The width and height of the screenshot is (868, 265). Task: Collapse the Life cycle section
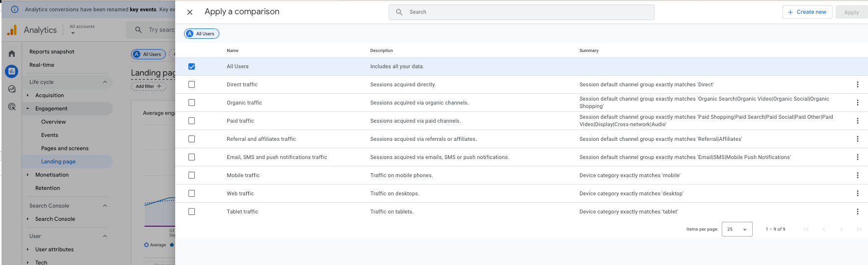point(105,82)
